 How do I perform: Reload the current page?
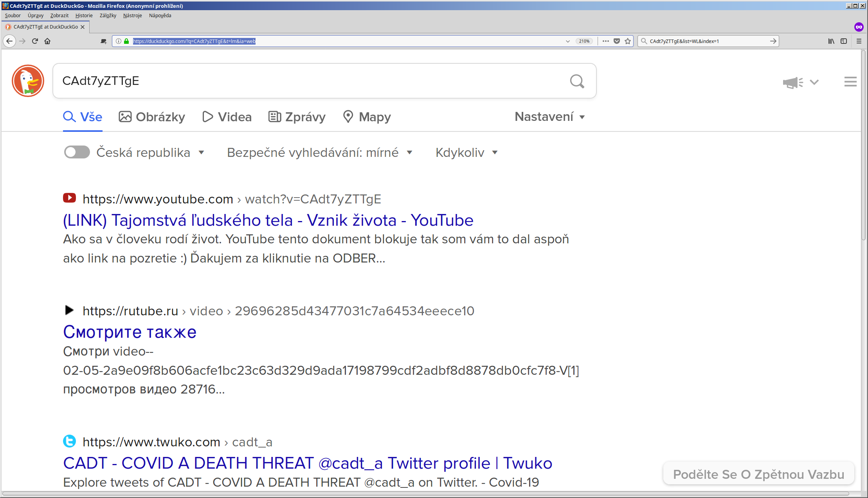coord(35,41)
